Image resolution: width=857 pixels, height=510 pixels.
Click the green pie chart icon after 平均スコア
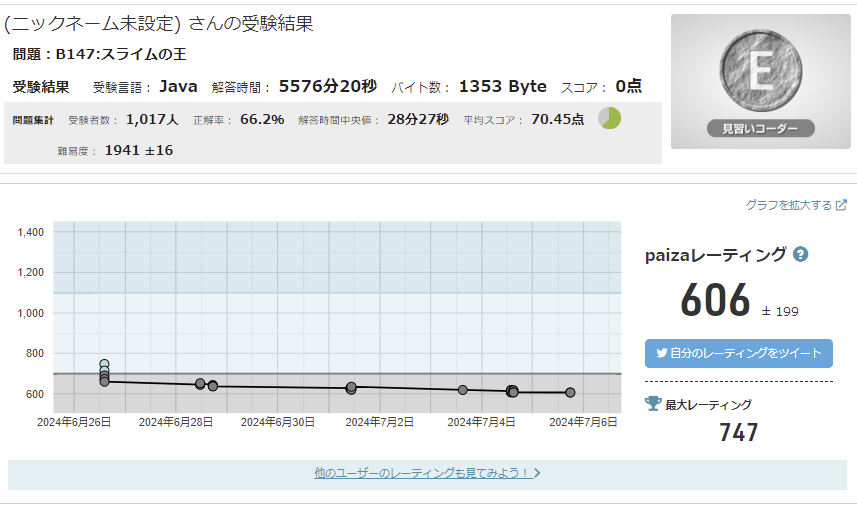pyautogui.click(x=609, y=118)
